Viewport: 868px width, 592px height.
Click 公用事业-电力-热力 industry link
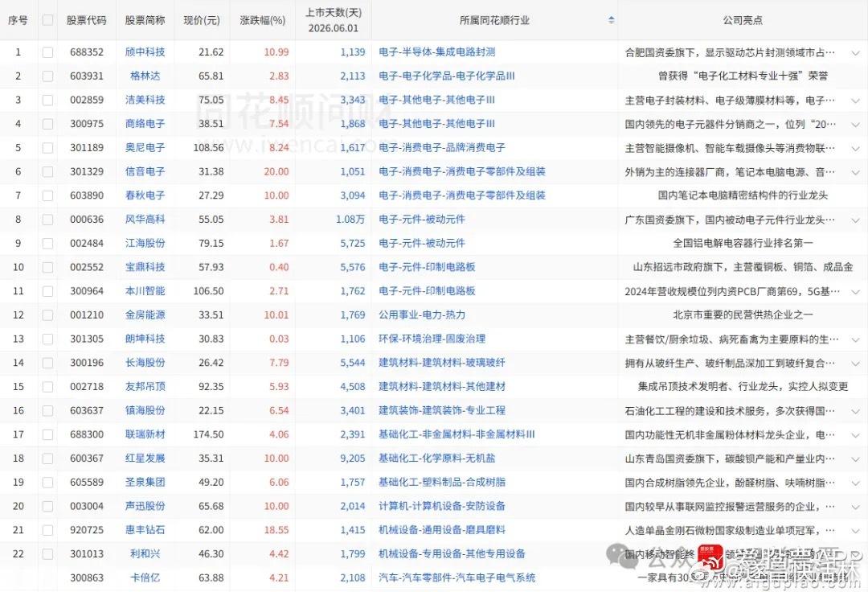(422, 315)
